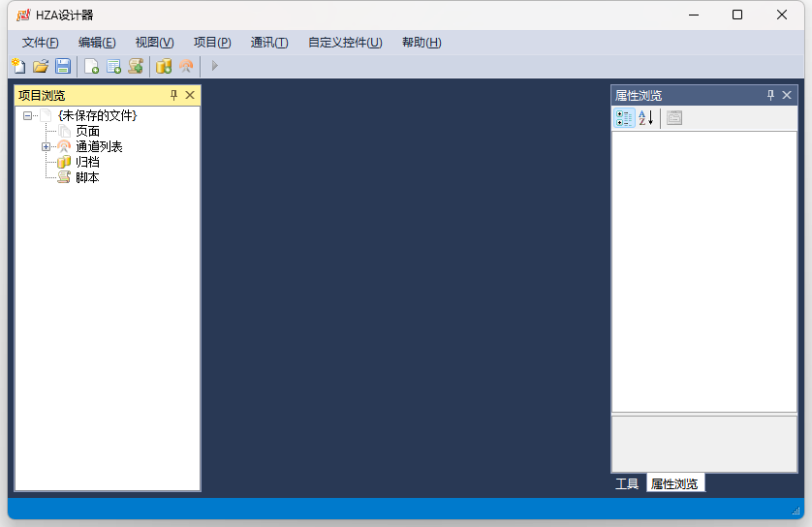Open the 编辑(E) menu

point(97,43)
